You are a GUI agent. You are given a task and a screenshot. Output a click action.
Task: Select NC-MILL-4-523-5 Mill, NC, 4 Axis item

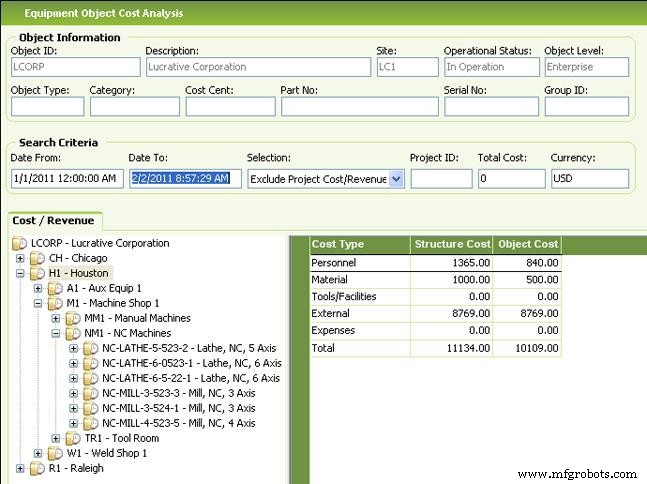178,423
